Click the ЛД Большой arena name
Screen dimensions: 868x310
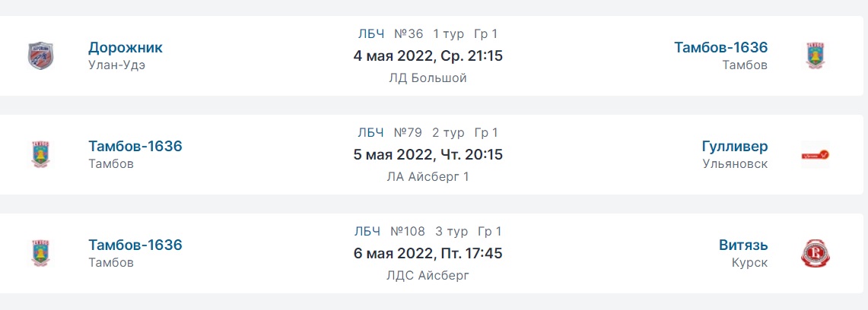[428, 78]
